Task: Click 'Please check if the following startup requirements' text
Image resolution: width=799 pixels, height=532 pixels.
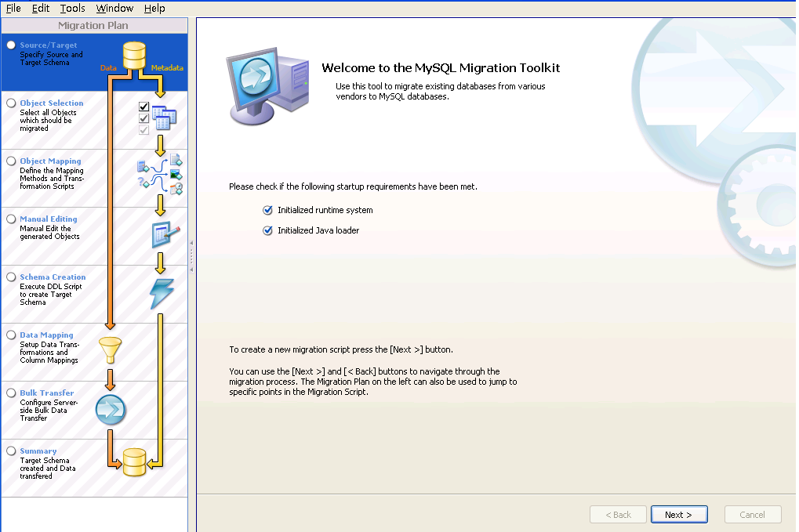Action: coord(353,186)
